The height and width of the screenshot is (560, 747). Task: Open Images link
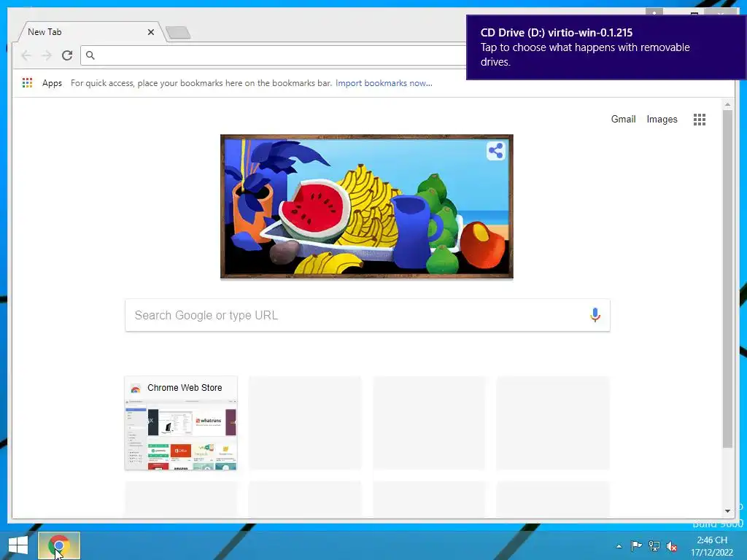pos(662,119)
